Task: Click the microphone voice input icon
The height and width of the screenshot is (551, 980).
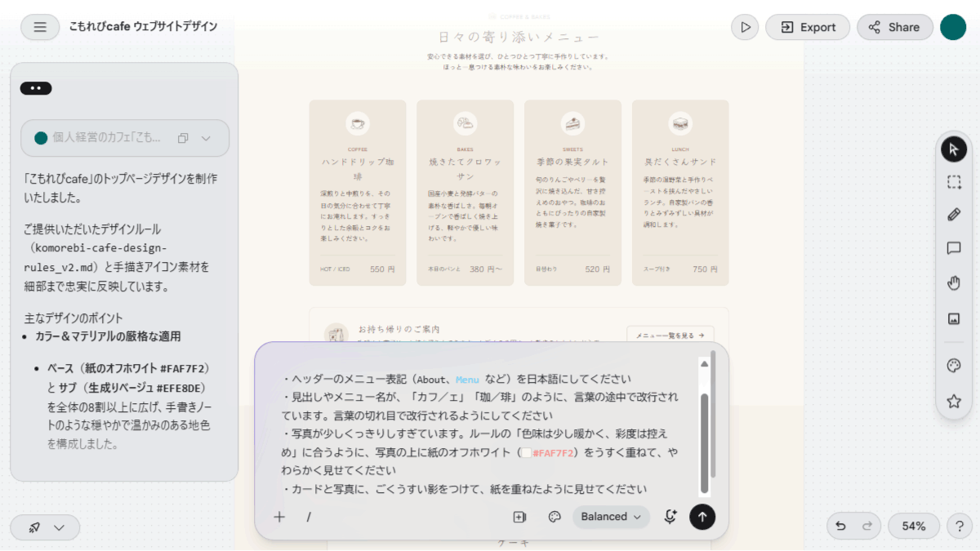Action: click(x=670, y=517)
